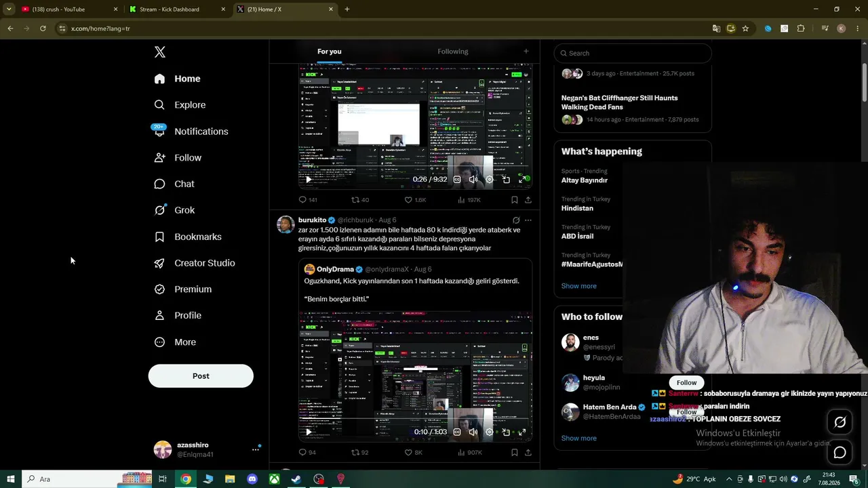Open the floating Grok button at bottom right
Viewport: 868px width, 488px height.
(x=840, y=422)
